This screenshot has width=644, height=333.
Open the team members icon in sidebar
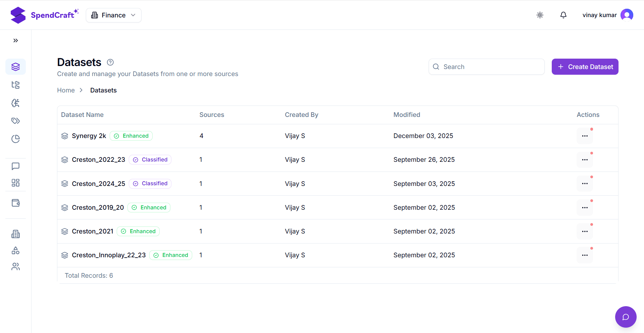click(15, 267)
